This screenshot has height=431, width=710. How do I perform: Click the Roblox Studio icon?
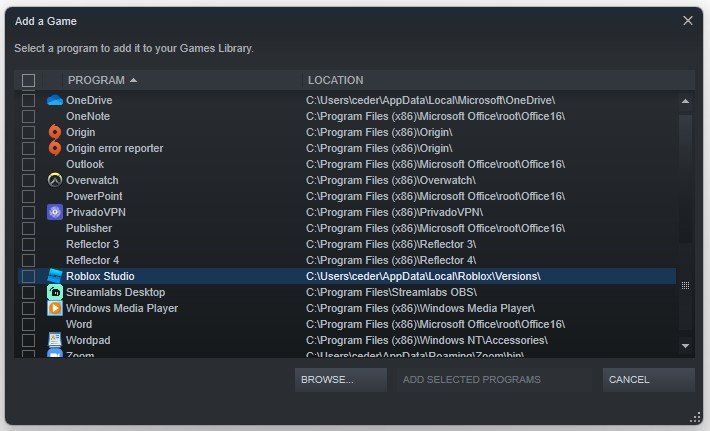pyautogui.click(x=55, y=276)
